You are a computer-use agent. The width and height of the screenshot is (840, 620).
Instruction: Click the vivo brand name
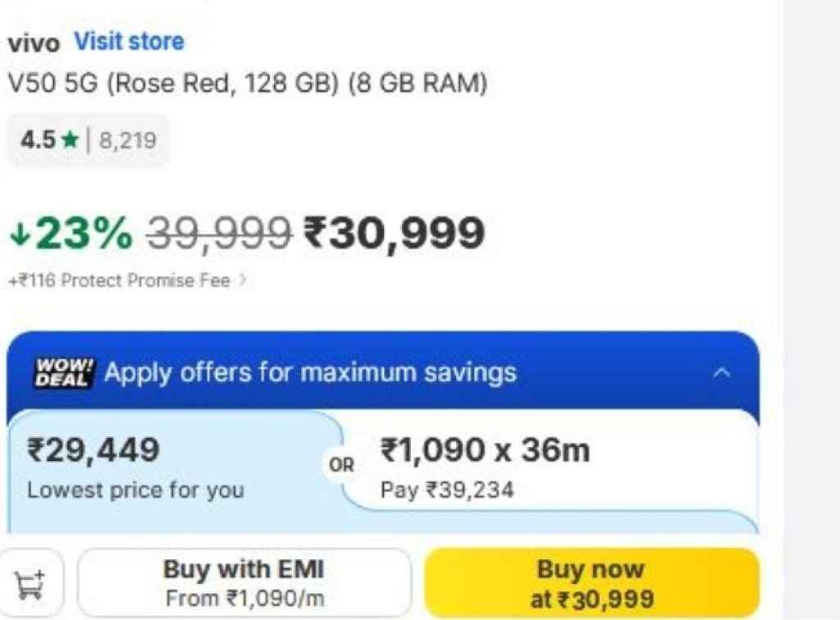[34, 43]
